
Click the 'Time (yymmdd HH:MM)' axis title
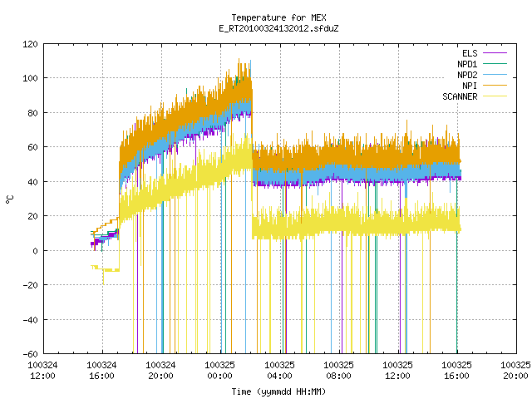[279, 392]
